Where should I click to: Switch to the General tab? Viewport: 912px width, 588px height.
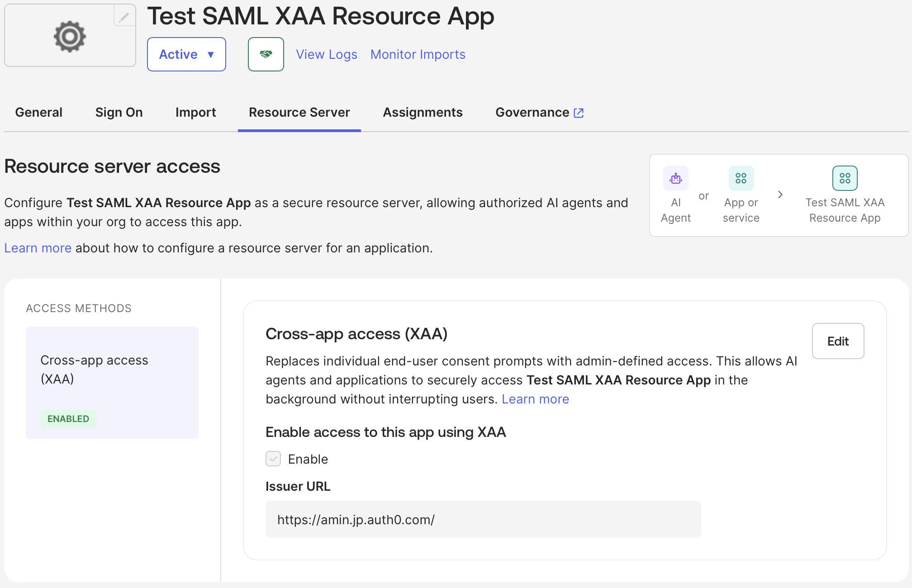point(39,112)
